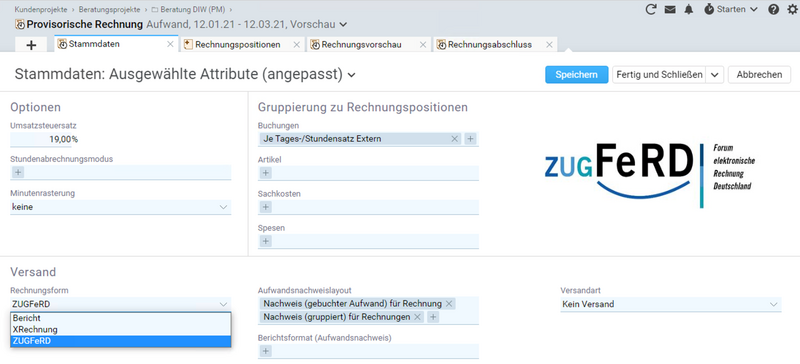Image resolution: width=800 pixels, height=364 pixels.
Task: Collapse the Rechnungsform ZUGFeRD dropdown
Action: pyautogui.click(x=223, y=304)
